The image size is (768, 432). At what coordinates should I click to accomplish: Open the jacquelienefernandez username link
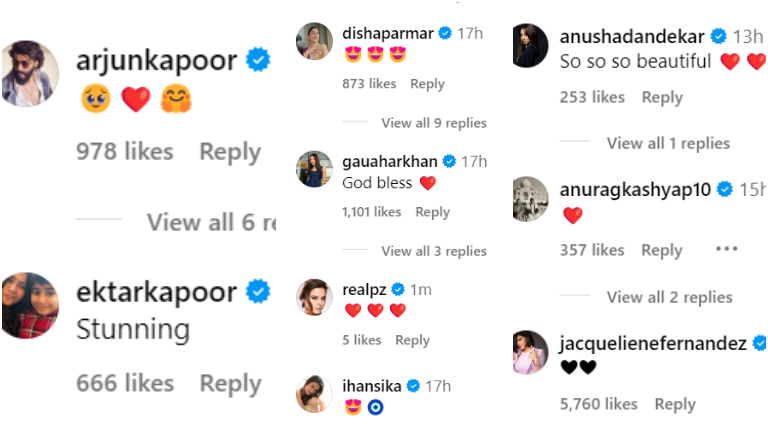[652, 344]
